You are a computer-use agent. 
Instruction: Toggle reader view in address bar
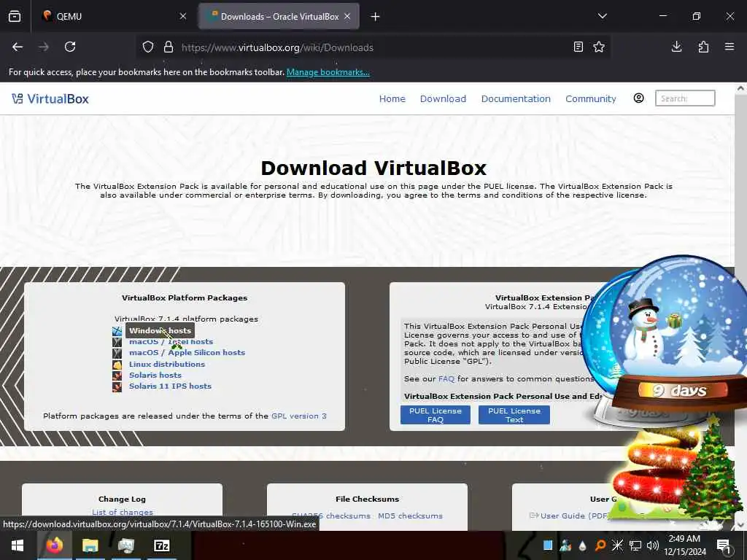578,47
